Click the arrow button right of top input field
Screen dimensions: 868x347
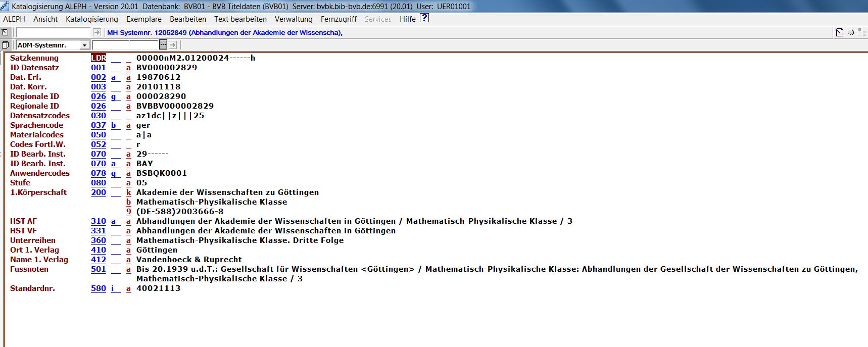[x=97, y=32]
